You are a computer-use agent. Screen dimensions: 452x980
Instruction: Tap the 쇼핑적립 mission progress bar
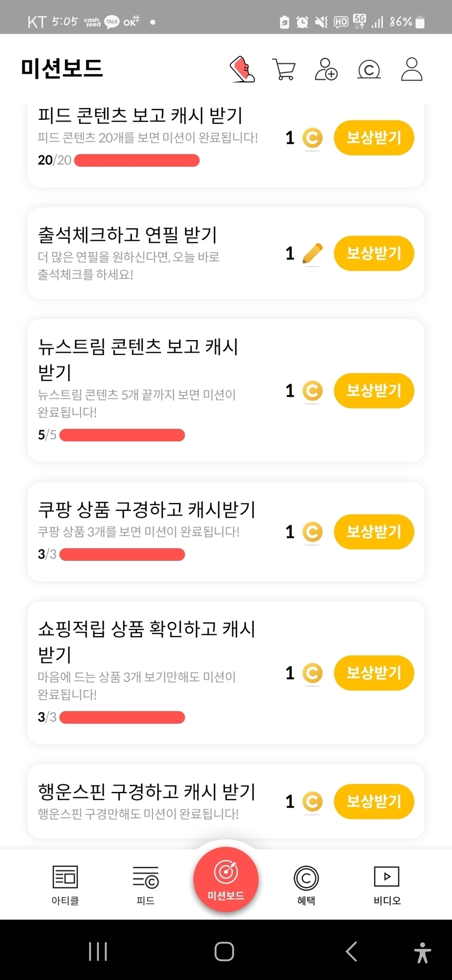click(x=122, y=717)
